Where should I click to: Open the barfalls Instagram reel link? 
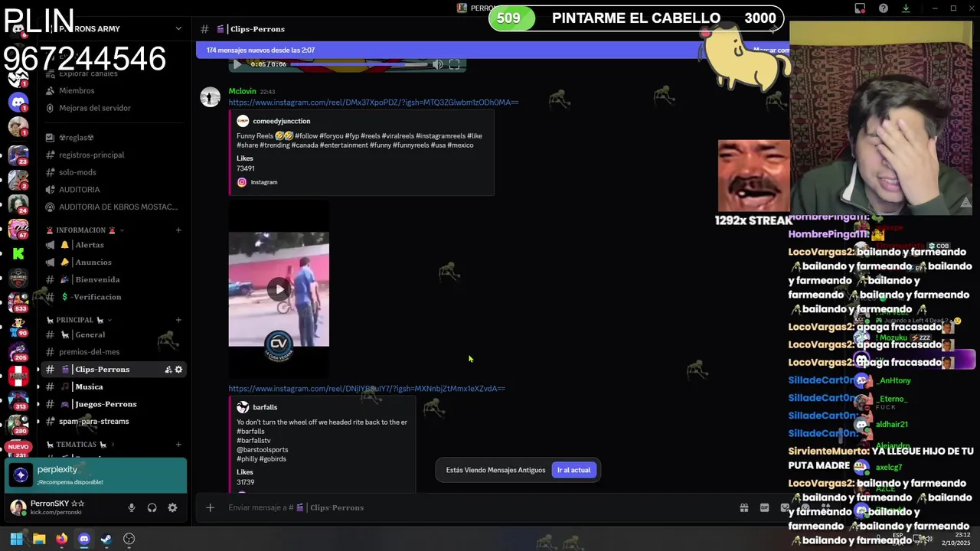[x=367, y=389]
